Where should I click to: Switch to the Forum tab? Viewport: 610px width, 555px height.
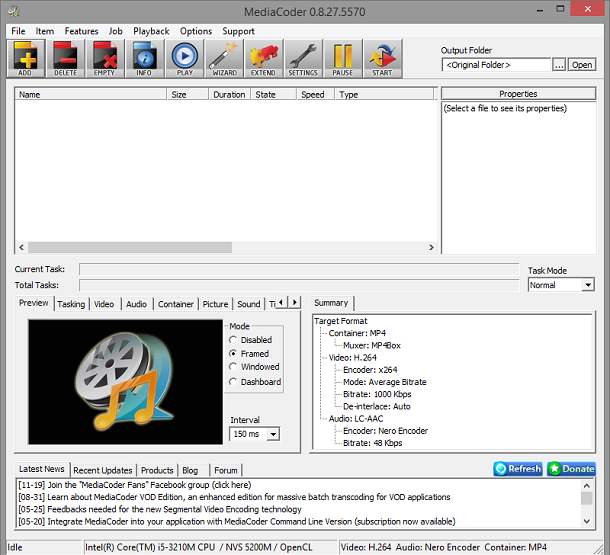click(x=226, y=471)
